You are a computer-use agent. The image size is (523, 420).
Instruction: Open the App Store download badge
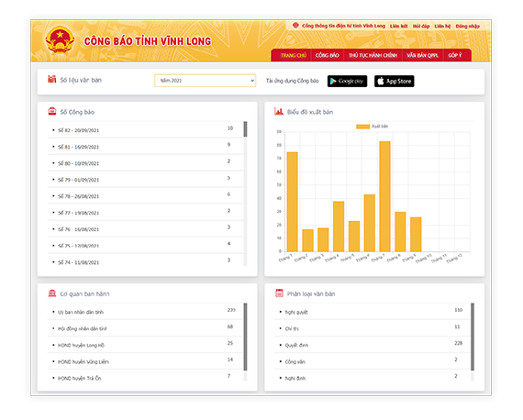tap(395, 81)
